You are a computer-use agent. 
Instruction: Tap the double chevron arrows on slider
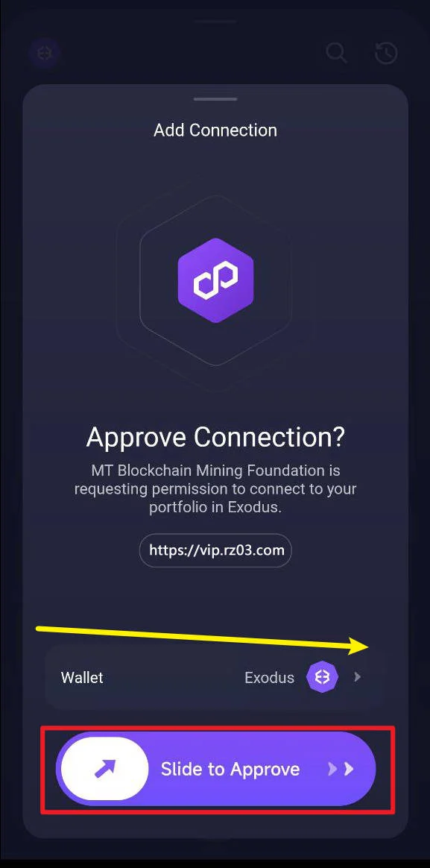tap(341, 768)
